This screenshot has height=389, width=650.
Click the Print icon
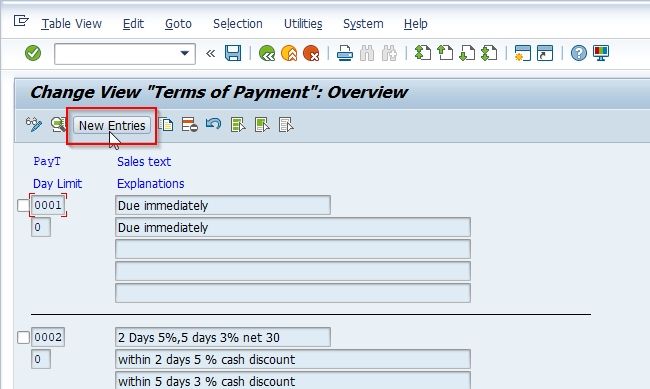344,53
